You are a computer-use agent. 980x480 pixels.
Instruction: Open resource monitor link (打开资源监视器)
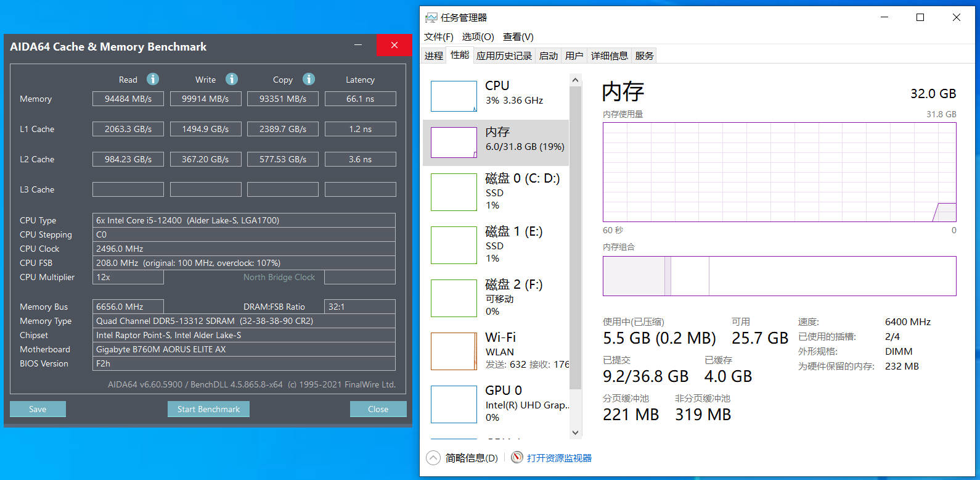pos(559,458)
